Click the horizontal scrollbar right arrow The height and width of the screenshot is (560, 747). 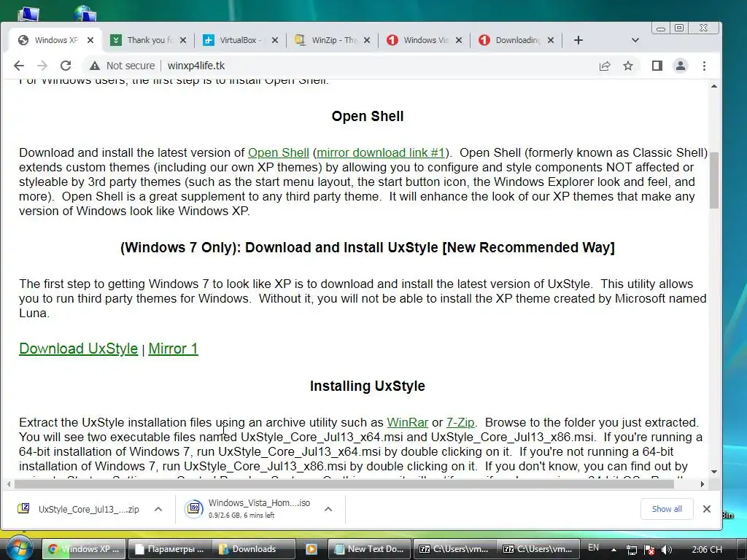point(703,484)
